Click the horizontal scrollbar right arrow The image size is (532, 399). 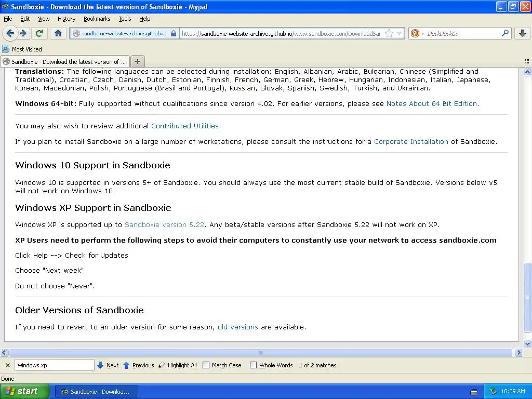(x=518, y=353)
